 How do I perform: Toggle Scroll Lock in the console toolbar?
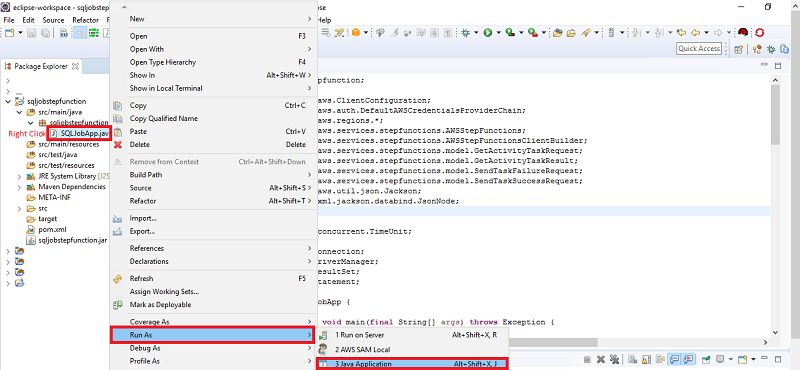pos(646,359)
